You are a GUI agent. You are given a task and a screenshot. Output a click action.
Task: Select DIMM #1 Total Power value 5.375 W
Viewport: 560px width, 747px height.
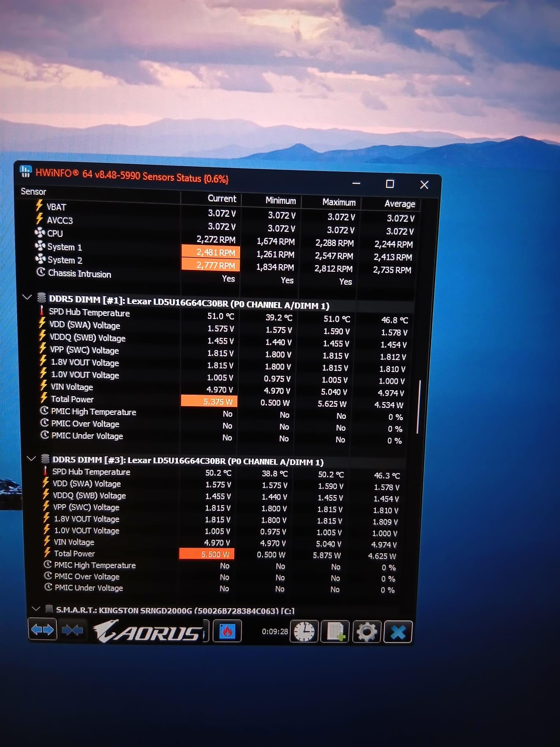tap(209, 401)
